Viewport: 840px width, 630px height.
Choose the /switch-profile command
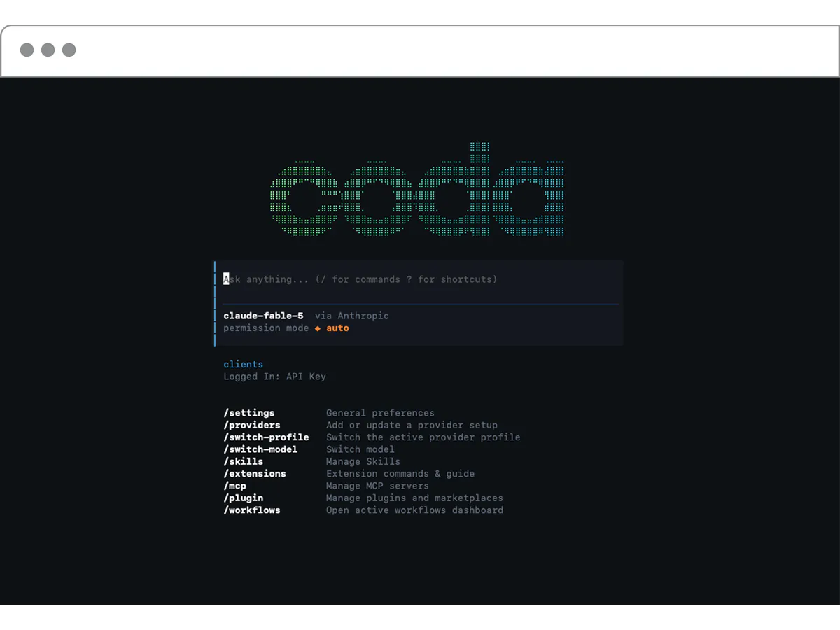coord(266,437)
